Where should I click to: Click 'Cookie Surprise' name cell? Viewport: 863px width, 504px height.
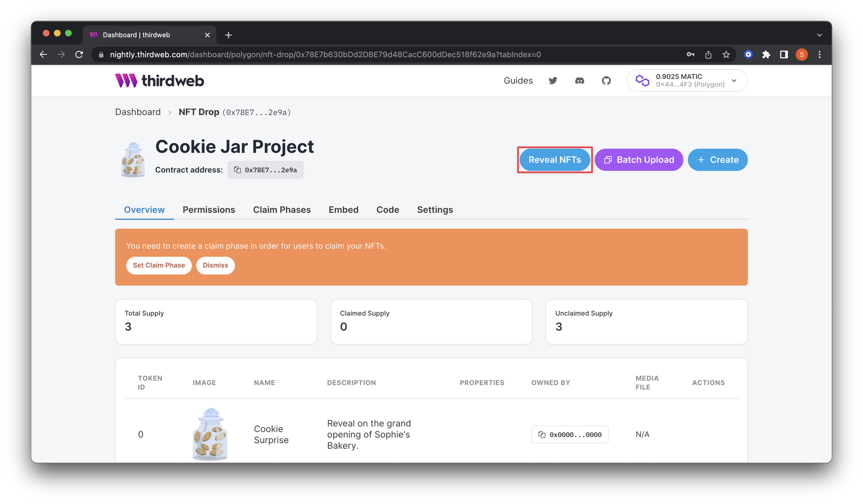tap(271, 435)
